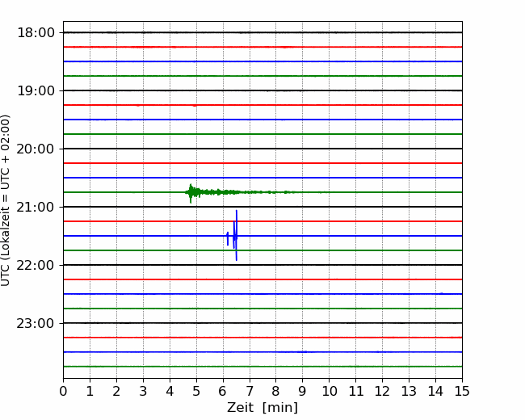Click x-axis tick label 6

tap(223, 391)
